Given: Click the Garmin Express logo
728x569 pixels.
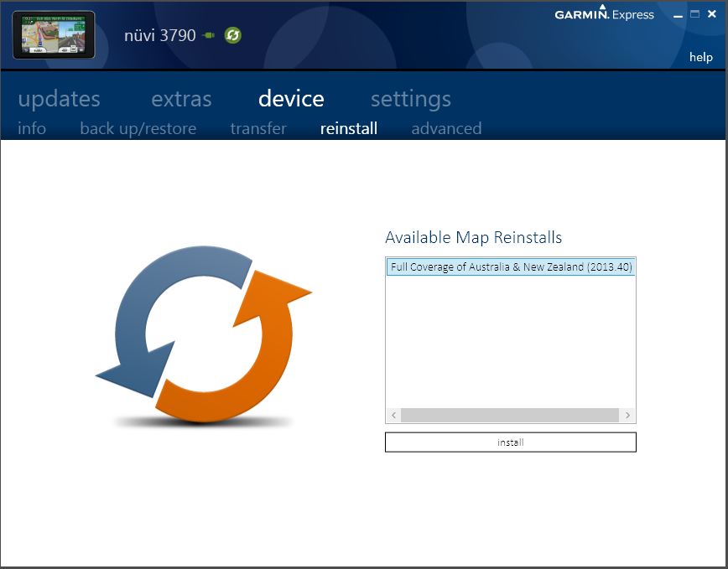Looking at the screenshot, I should [x=604, y=13].
